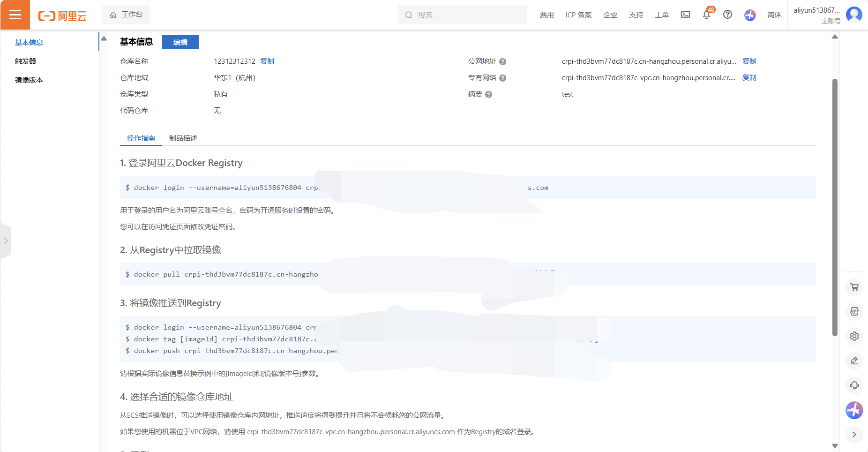
Task: Open the shopping cart icon in the right sidebar
Action: [x=854, y=287]
